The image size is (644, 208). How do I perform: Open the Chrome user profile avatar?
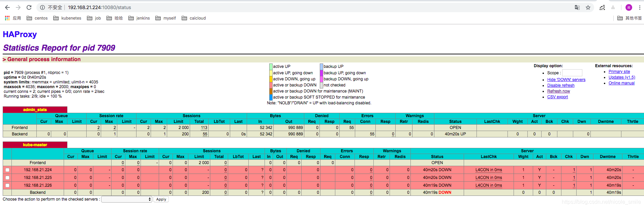(x=629, y=7)
